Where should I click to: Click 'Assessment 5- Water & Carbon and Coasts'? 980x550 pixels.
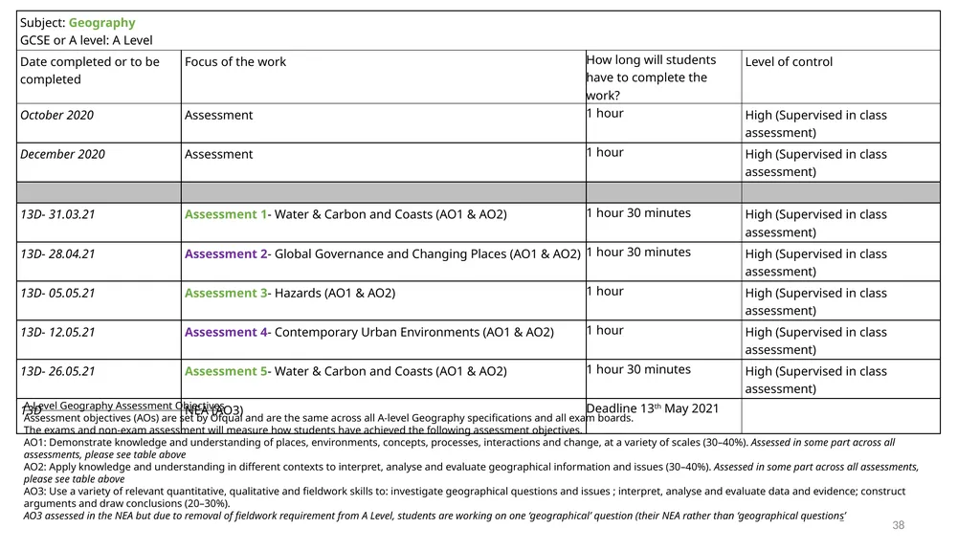pyautogui.click(x=345, y=371)
